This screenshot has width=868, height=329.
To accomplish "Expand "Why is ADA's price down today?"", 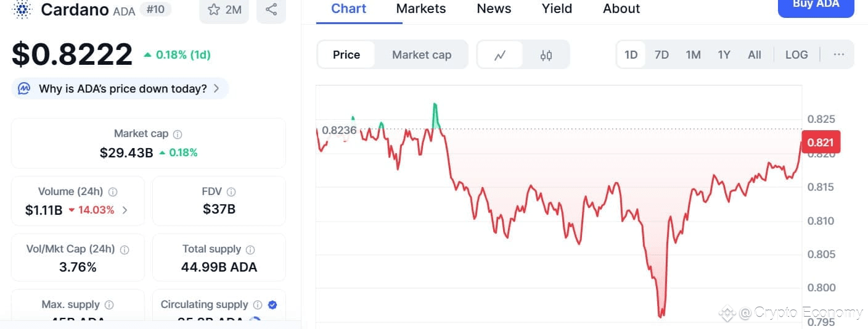I will [120, 89].
